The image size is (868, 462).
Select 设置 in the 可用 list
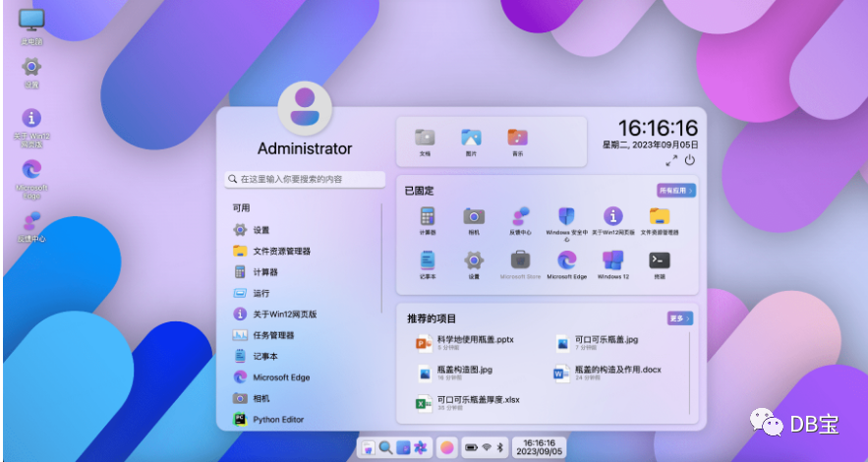(x=305, y=230)
